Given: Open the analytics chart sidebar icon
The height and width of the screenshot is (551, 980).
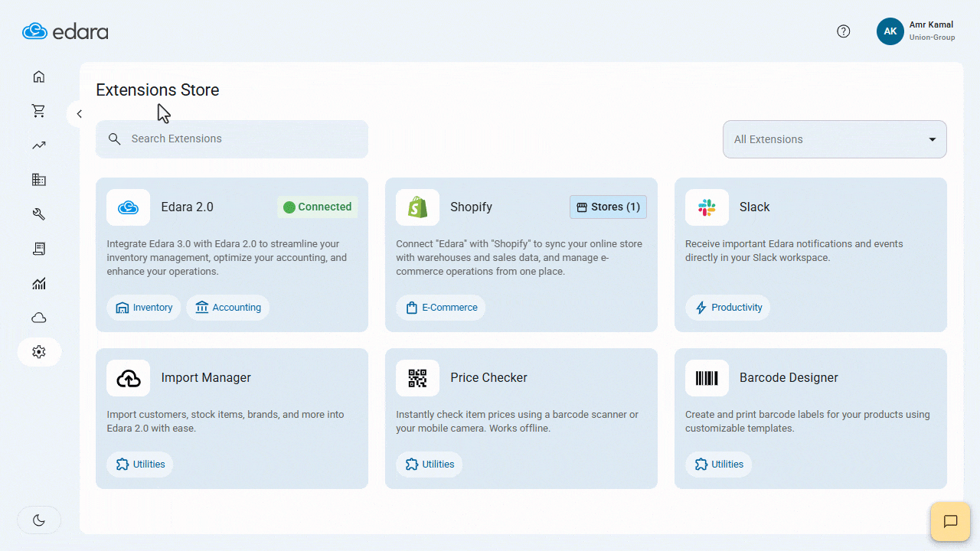Looking at the screenshot, I should point(39,284).
